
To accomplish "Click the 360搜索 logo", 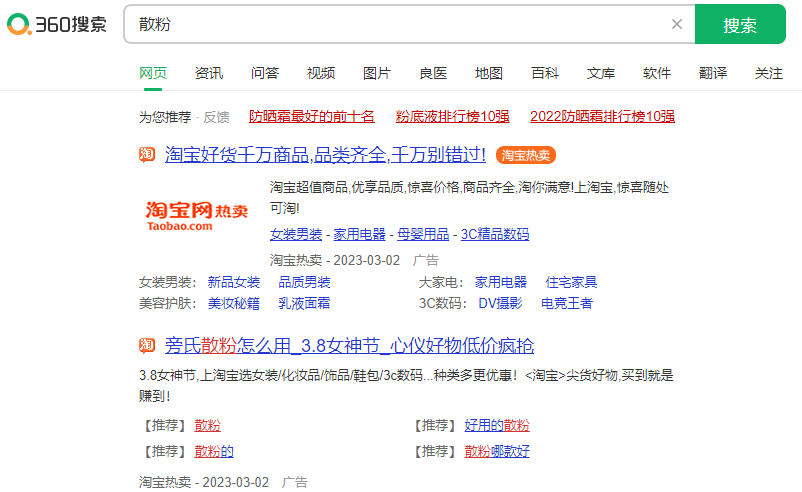I will click(x=57, y=24).
